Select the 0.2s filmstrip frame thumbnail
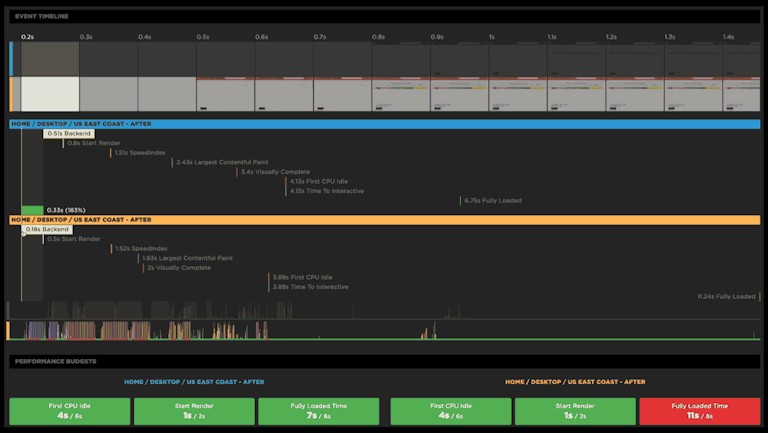The width and height of the screenshot is (768, 433). (x=49, y=94)
